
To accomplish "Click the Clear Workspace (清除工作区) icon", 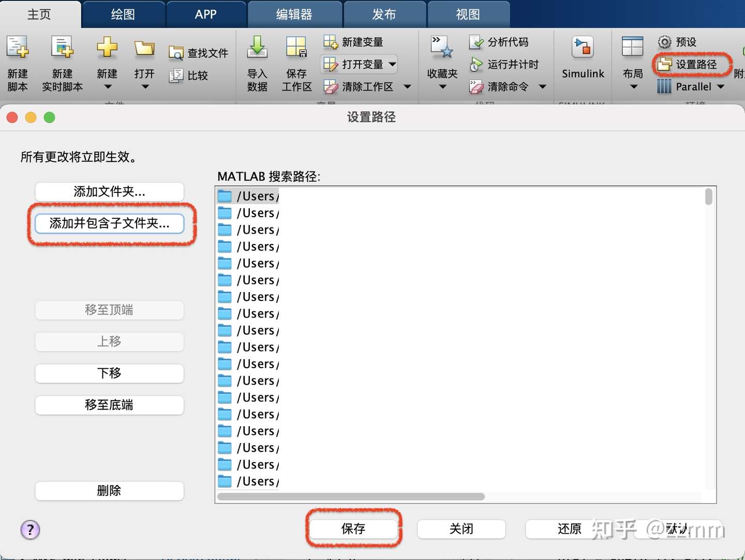I will point(331,86).
